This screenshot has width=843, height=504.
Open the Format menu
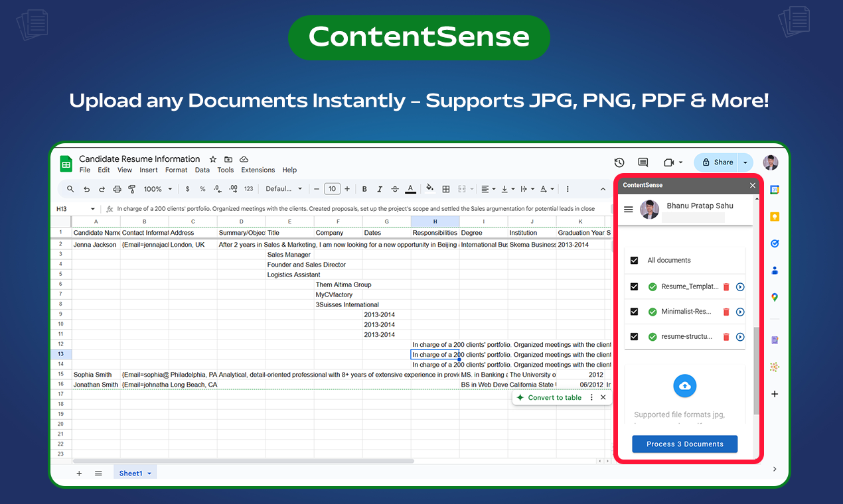click(177, 170)
